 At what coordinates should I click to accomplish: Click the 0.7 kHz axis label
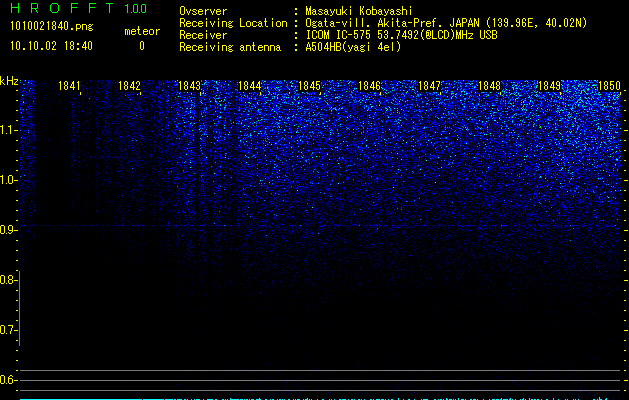coord(7,330)
